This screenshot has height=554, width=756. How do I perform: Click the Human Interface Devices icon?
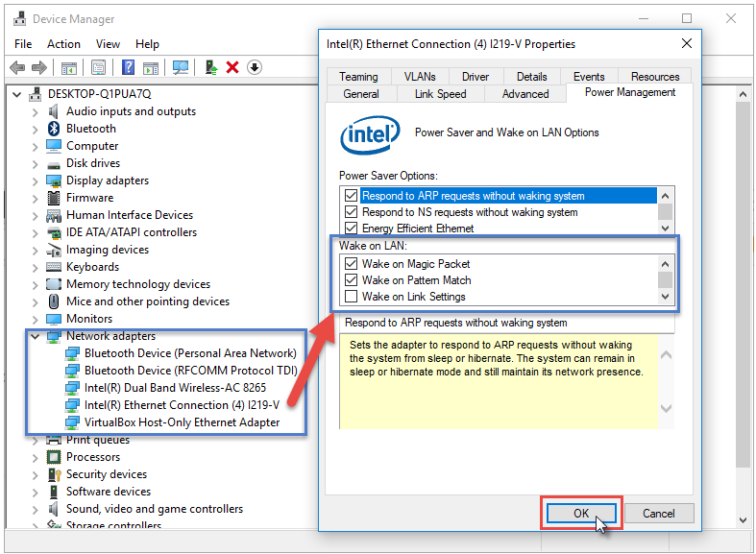click(54, 215)
